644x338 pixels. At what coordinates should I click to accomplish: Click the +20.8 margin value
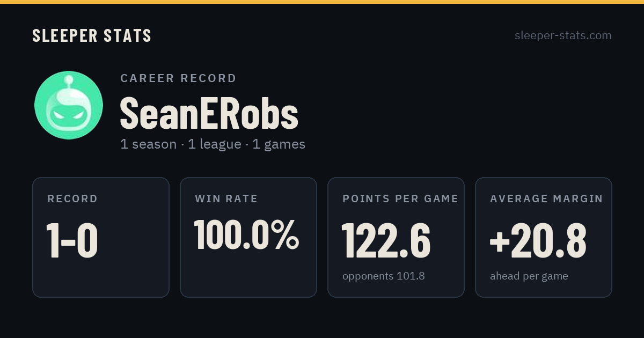tap(538, 241)
